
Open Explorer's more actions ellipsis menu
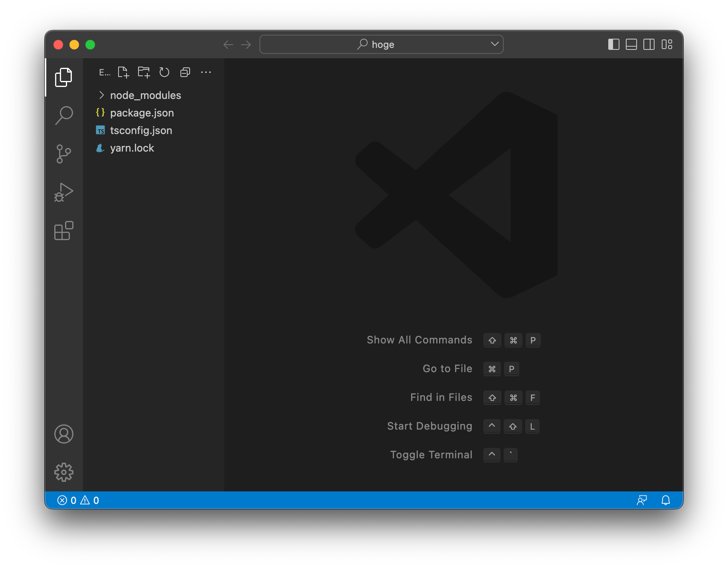click(206, 72)
